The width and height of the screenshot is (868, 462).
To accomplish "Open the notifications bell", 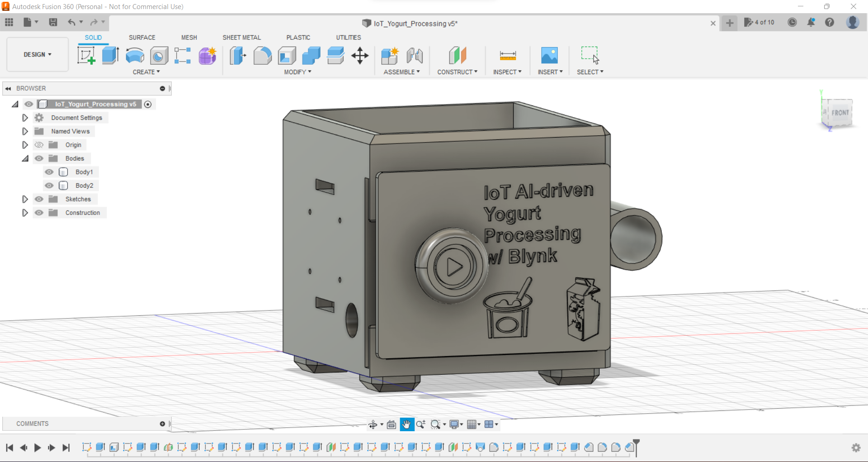I will click(811, 22).
